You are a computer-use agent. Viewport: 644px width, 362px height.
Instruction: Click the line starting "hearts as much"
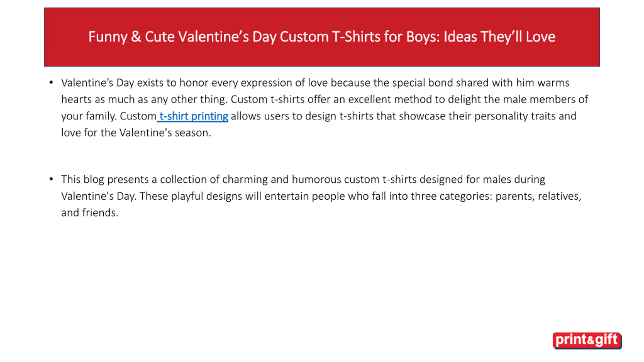click(325, 100)
